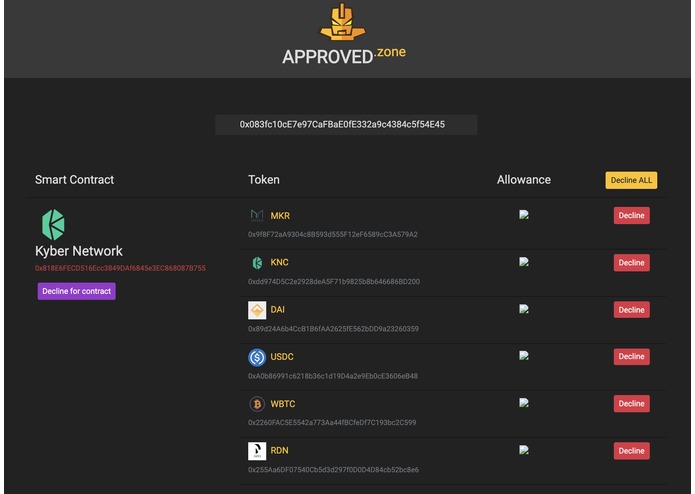Click the KNC token icon
This screenshot has width=695, height=494.
[257, 263]
